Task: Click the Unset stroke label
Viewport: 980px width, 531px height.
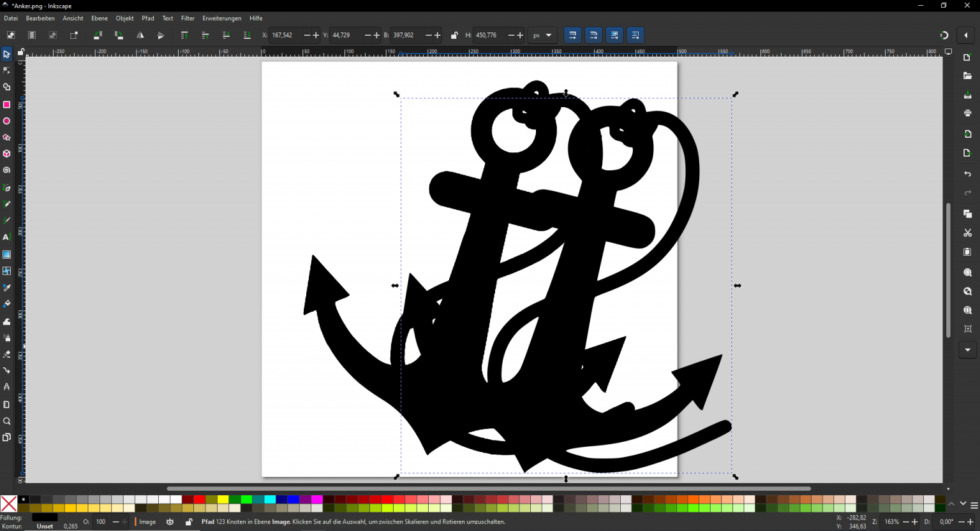Action: pyautogui.click(x=45, y=526)
